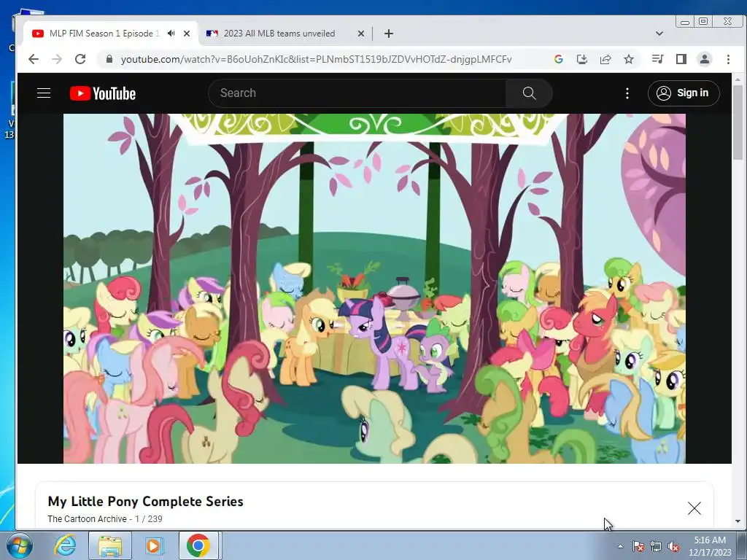Open The Cartoon Archive channel link
This screenshot has height=560, width=747.
87,518
